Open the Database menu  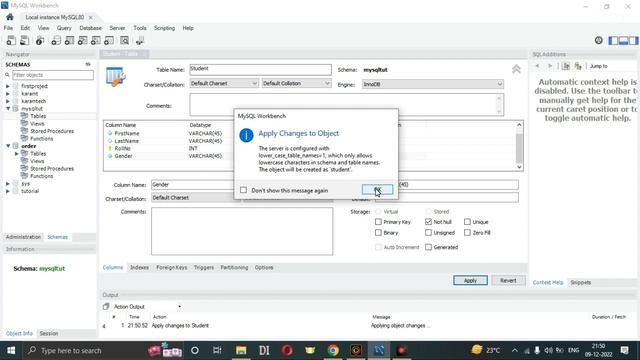pos(91,28)
